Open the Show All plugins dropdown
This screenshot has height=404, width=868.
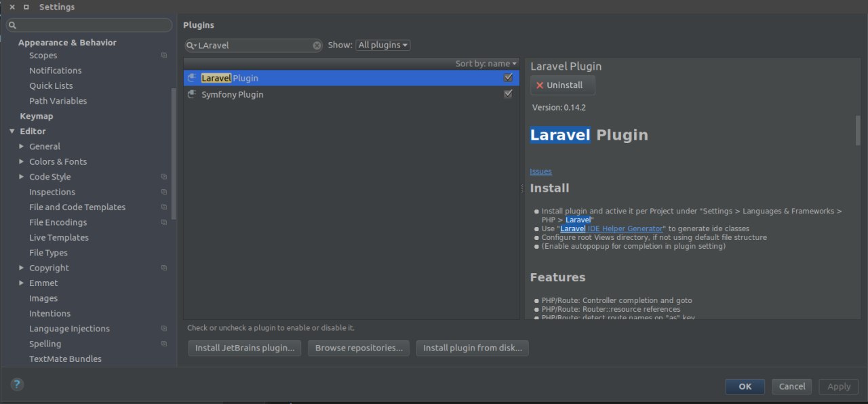click(383, 45)
